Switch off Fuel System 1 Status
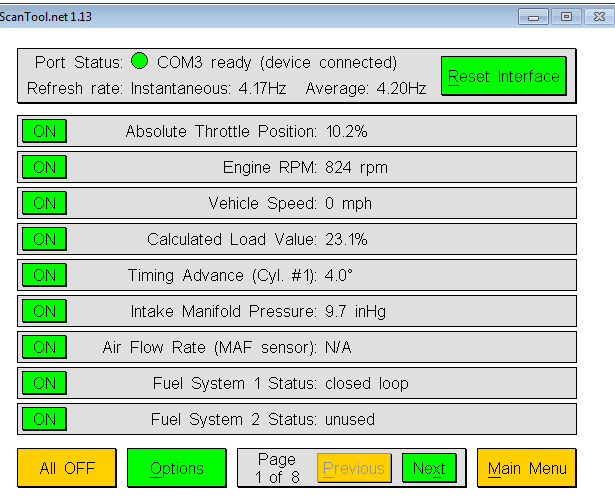 click(44, 383)
